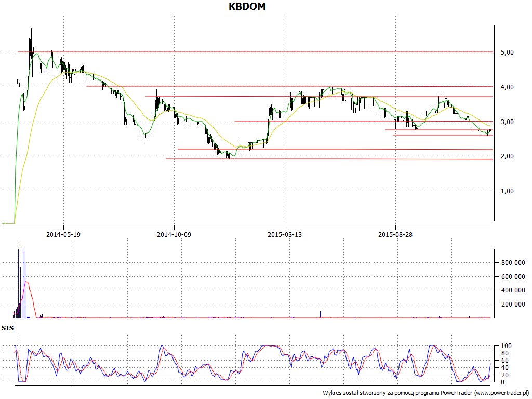Viewport: 532px width, 399px height.
Task: Click the 2015-08-28 date label
Action: coord(395,234)
